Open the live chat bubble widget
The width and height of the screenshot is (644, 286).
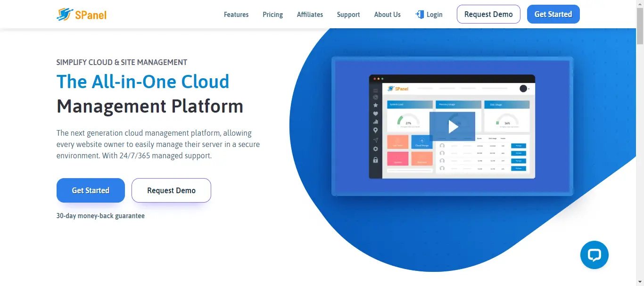tap(594, 255)
